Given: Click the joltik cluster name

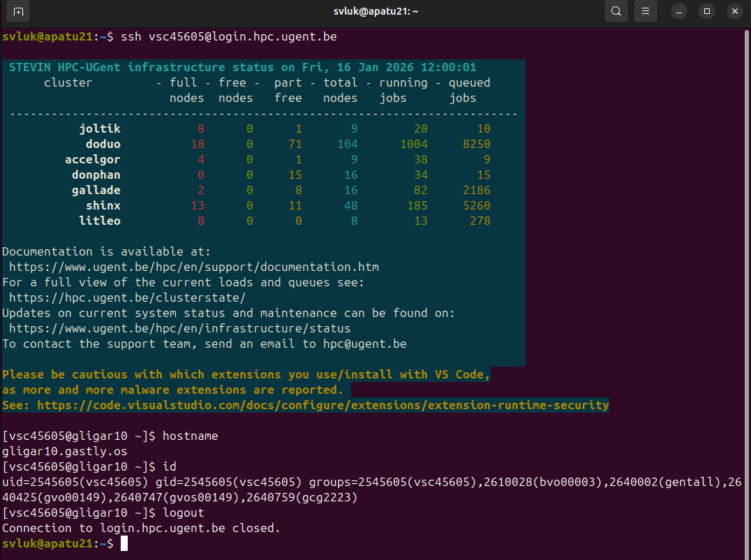Looking at the screenshot, I should pos(100,129).
